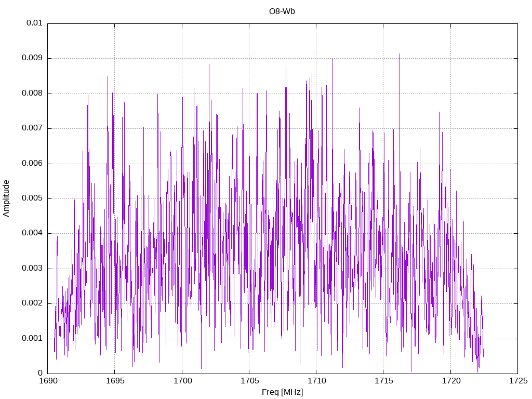
Task: Click the 1690 x-axis tick label
Action: tap(48, 381)
